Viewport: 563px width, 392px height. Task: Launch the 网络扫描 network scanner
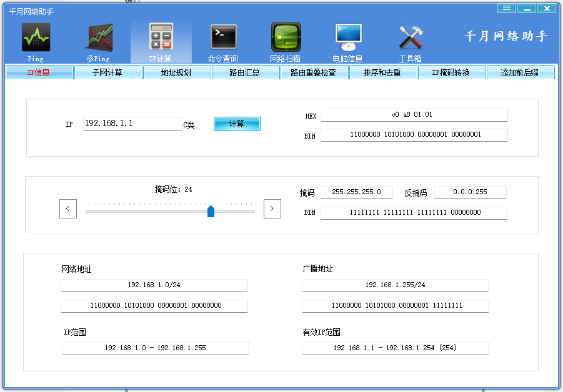point(286,37)
